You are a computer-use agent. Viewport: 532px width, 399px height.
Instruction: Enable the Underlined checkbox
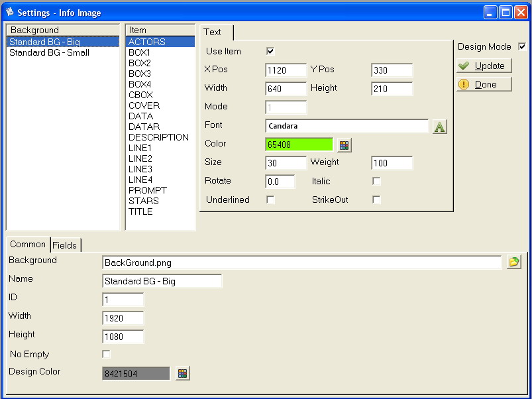click(270, 199)
